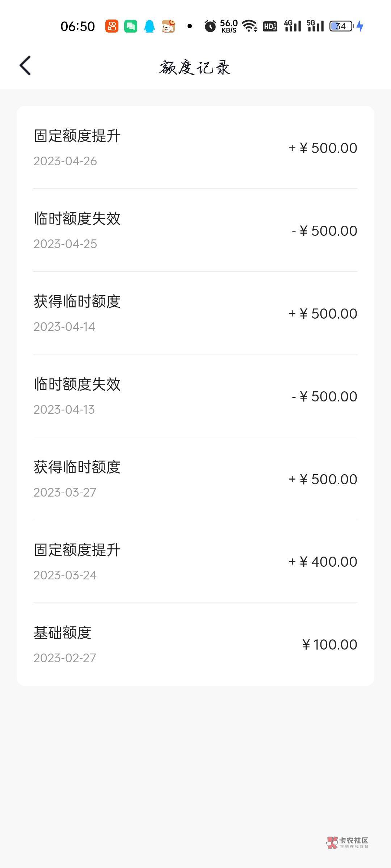Image resolution: width=391 pixels, height=868 pixels.
Task: Tap the blue QQ penguin status icon
Action: coord(150,26)
